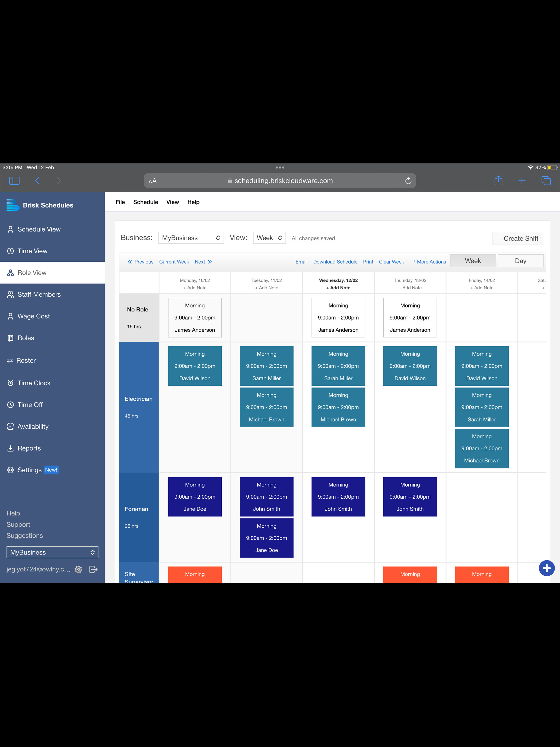Click the logout icon
This screenshot has width=560, height=747.
pyautogui.click(x=94, y=569)
